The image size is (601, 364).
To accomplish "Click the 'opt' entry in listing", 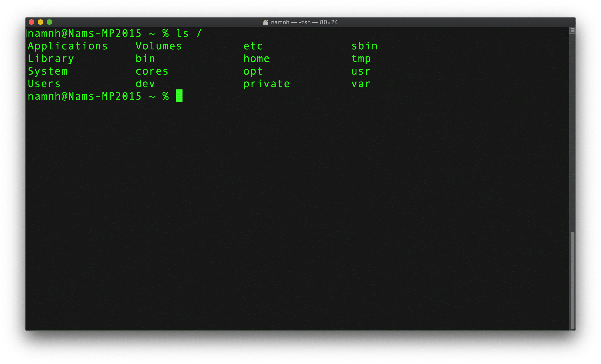I will coord(253,72).
